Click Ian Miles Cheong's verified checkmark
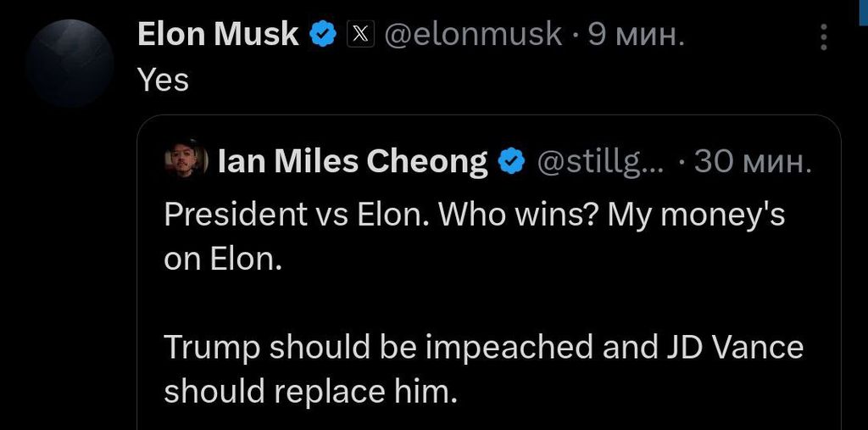The width and height of the screenshot is (868, 430). [x=512, y=162]
